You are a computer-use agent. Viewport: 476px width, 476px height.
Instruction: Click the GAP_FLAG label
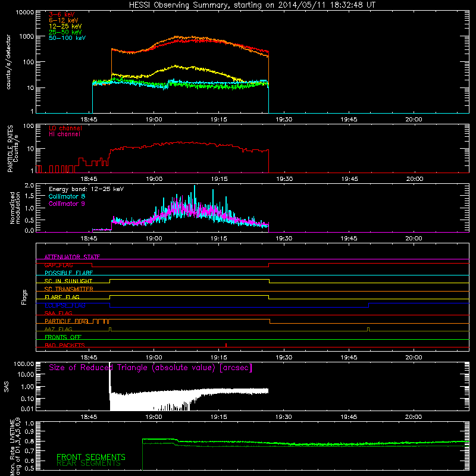tap(58, 265)
